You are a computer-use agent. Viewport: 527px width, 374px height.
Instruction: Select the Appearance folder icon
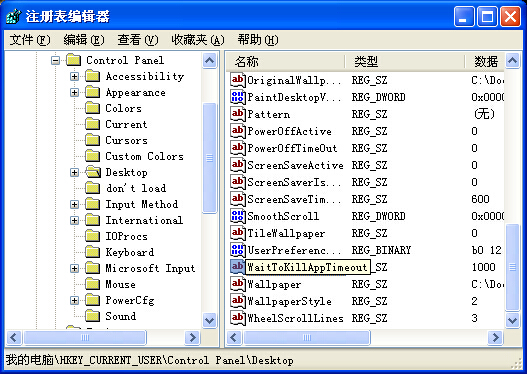(92, 92)
